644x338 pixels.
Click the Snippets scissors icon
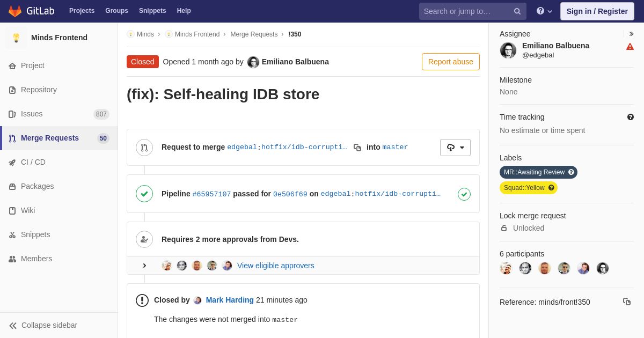12,235
